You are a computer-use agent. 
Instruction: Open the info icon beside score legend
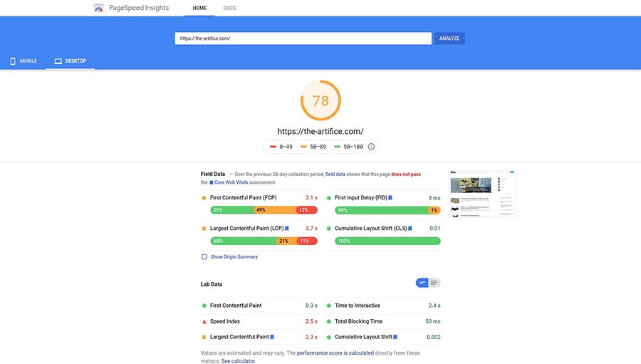(x=371, y=147)
